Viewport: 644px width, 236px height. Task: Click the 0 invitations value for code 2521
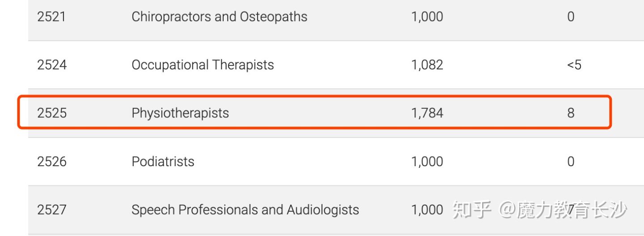(x=571, y=17)
